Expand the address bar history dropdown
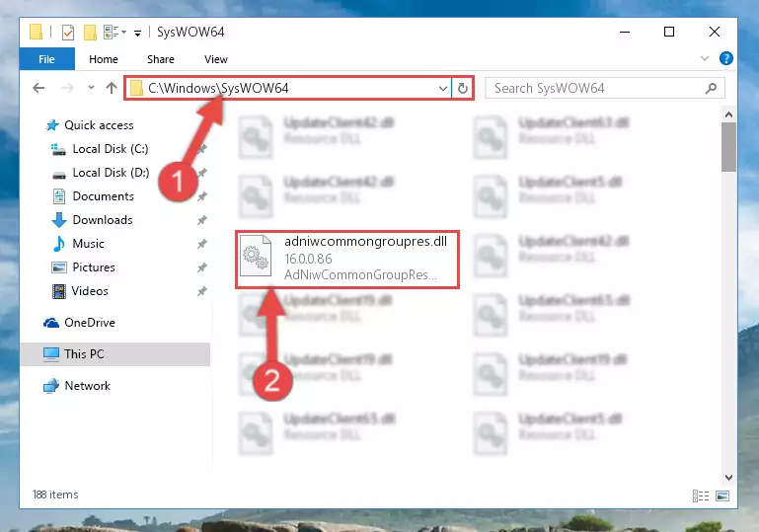Viewport: 759px width, 532px height. [442, 89]
